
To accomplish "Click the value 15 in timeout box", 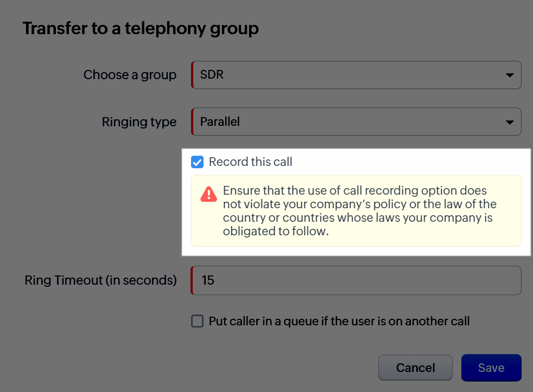I will (208, 280).
